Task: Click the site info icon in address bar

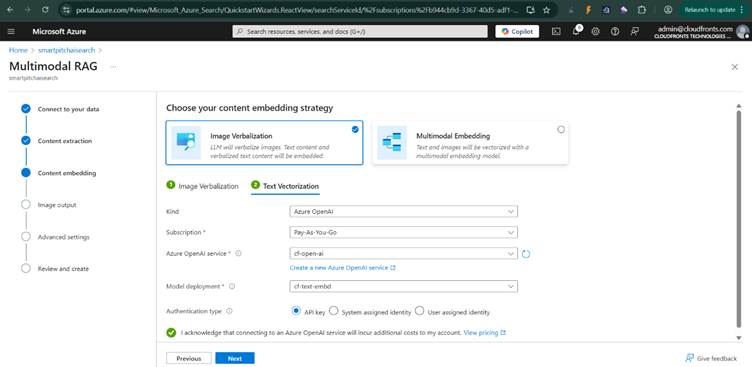Action: coord(67,10)
